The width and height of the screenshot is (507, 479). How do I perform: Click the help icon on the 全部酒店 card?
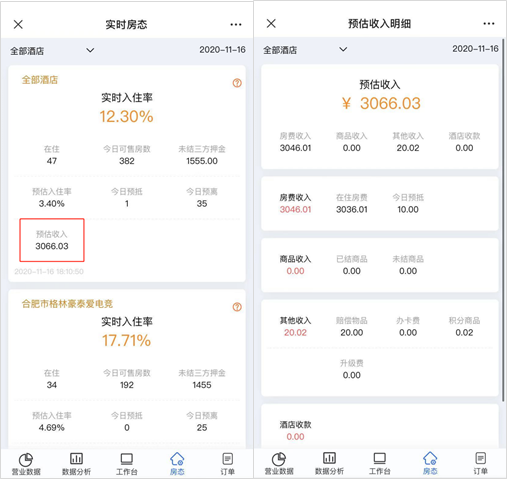click(x=237, y=83)
